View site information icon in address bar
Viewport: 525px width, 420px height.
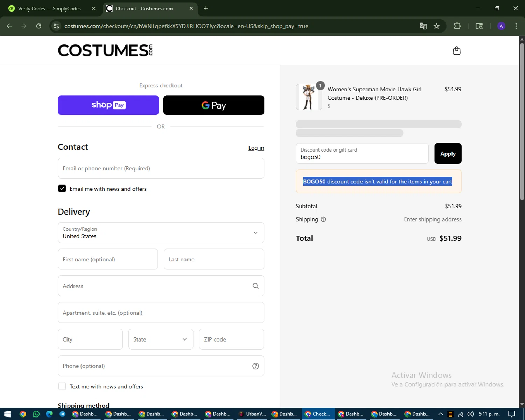56,26
